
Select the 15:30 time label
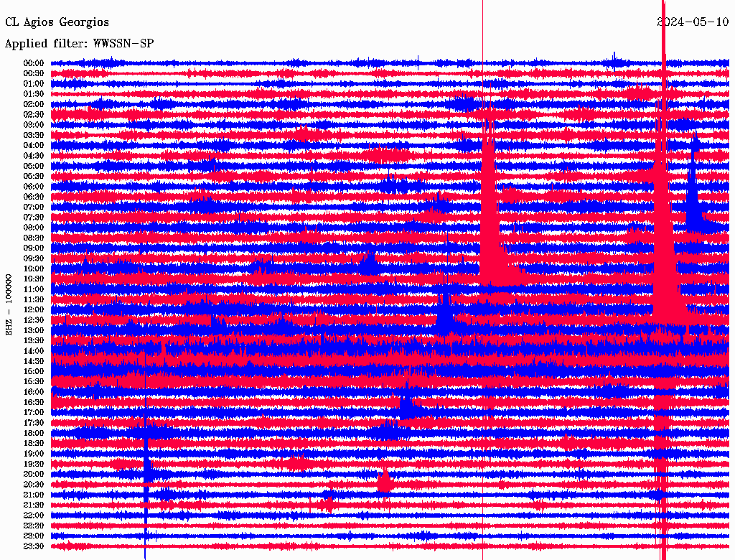[34, 382]
